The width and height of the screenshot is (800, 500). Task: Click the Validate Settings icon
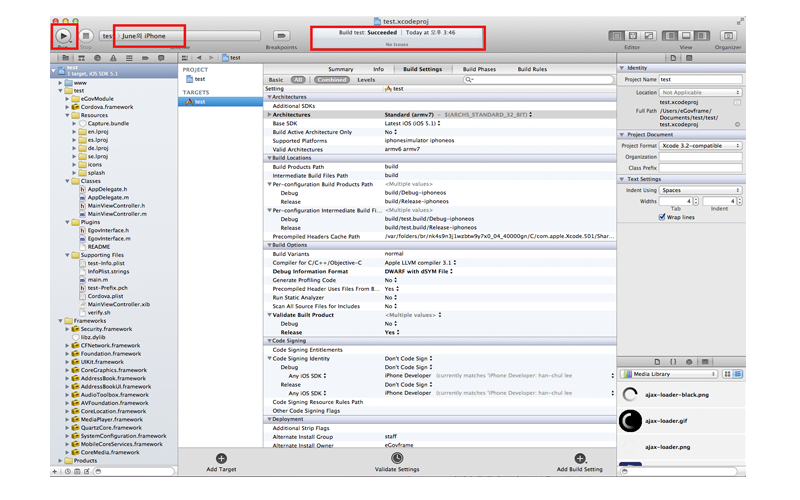(x=397, y=459)
